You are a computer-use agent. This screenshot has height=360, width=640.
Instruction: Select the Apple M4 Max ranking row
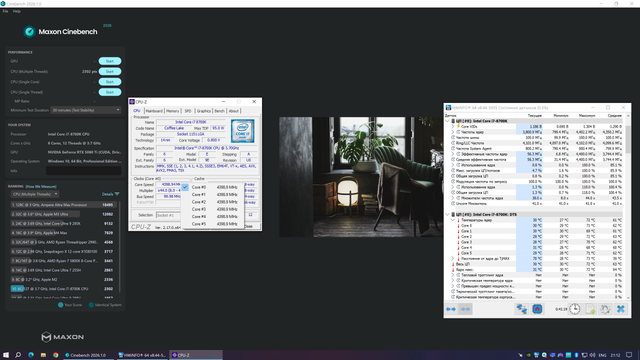pos(63,233)
